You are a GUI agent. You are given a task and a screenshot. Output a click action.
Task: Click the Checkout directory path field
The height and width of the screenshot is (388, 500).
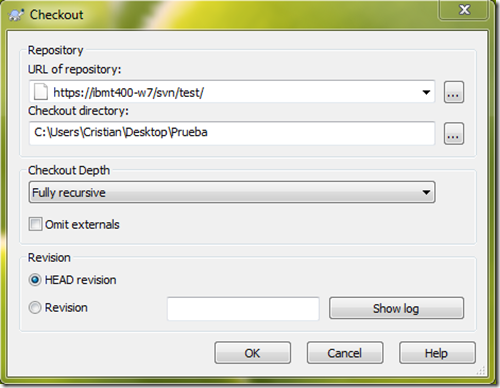232,133
